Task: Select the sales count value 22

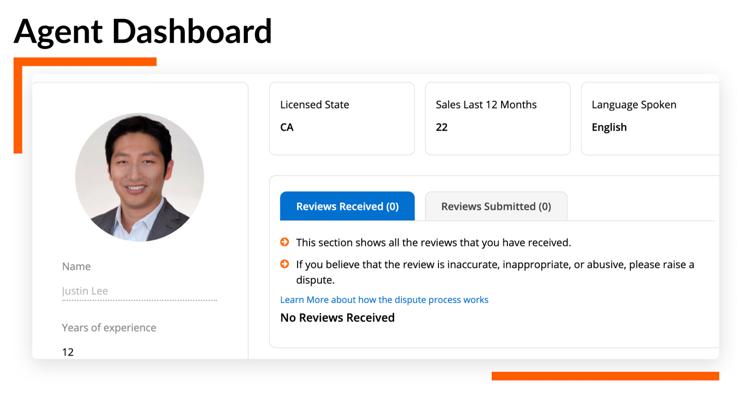Action: [441, 127]
